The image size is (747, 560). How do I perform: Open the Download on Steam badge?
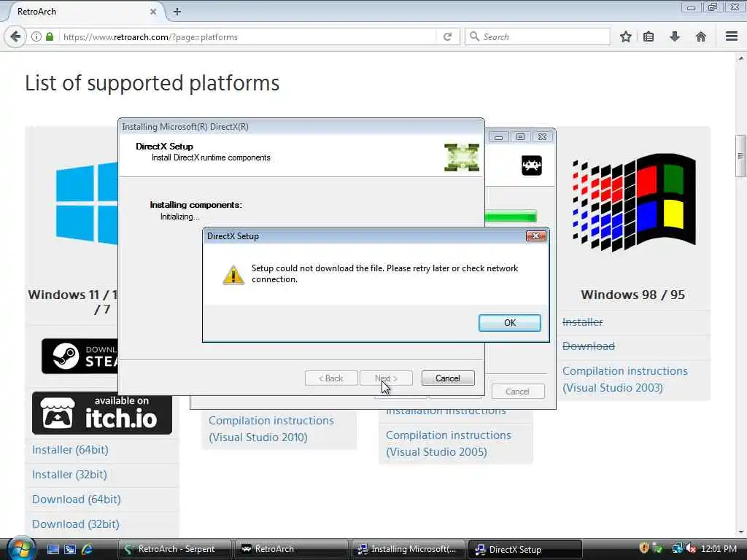coord(80,356)
